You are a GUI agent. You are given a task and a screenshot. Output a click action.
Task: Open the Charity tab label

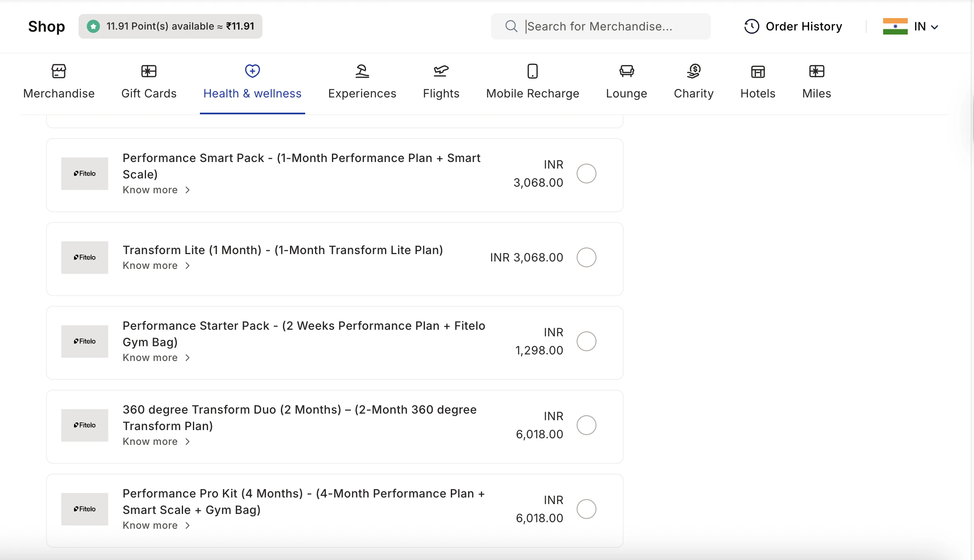(x=694, y=93)
